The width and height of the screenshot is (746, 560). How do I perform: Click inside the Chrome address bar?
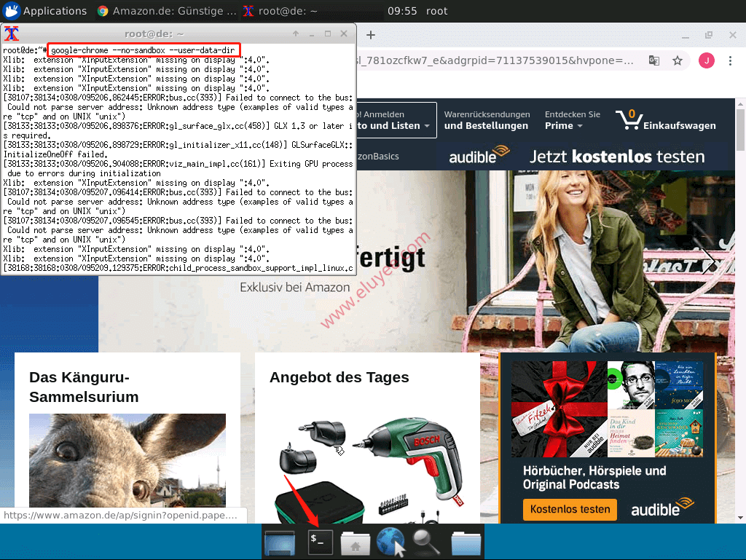tap(510, 61)
